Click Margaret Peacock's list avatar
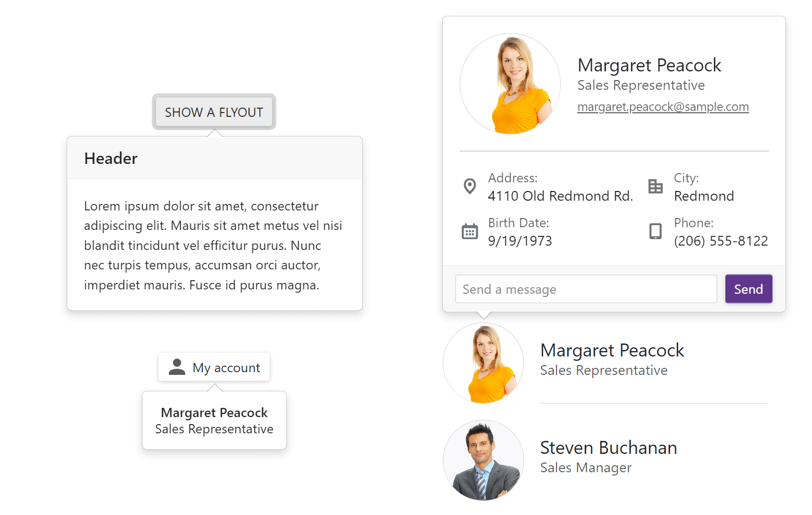 483,363
